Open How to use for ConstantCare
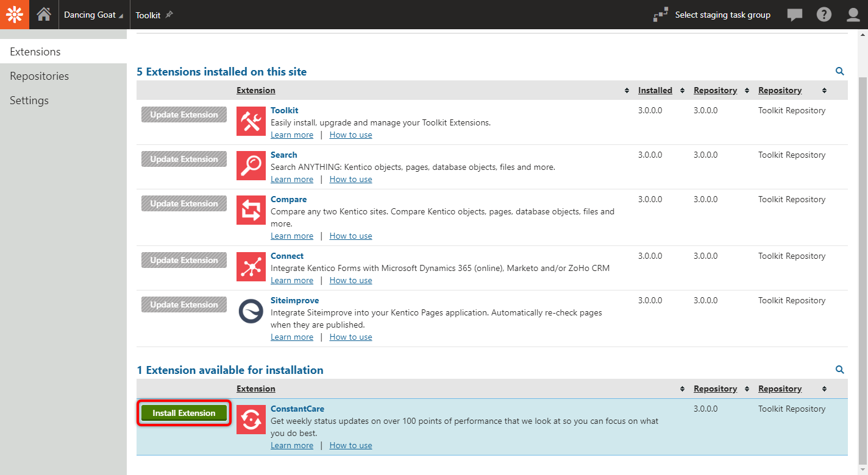 (x=350, y=445)
